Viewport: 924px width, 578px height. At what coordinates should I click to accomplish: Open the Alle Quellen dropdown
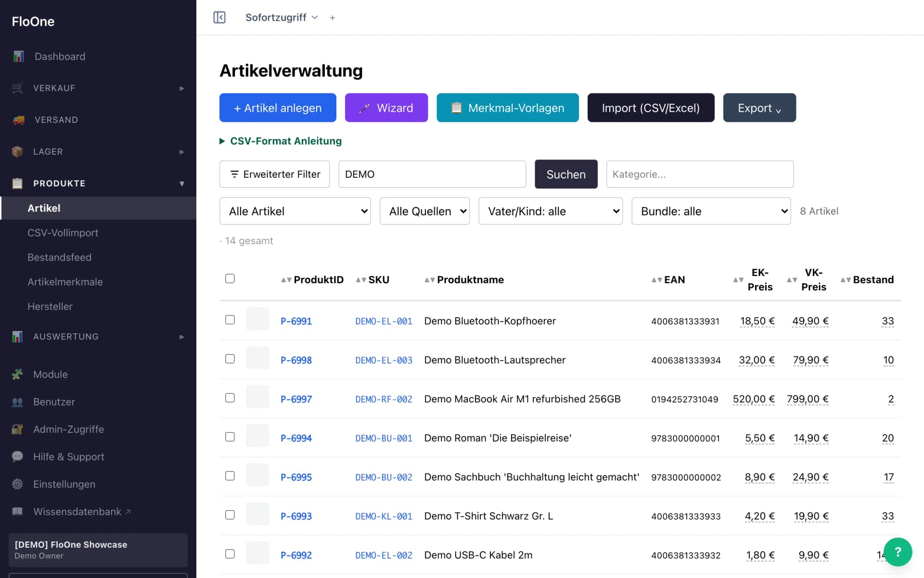pyautogui.click(x=424, y=211)
